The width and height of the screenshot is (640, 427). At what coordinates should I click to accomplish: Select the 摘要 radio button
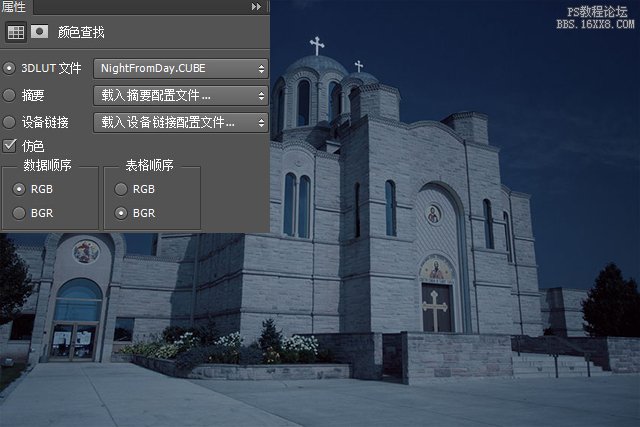[x=9, y=95]
